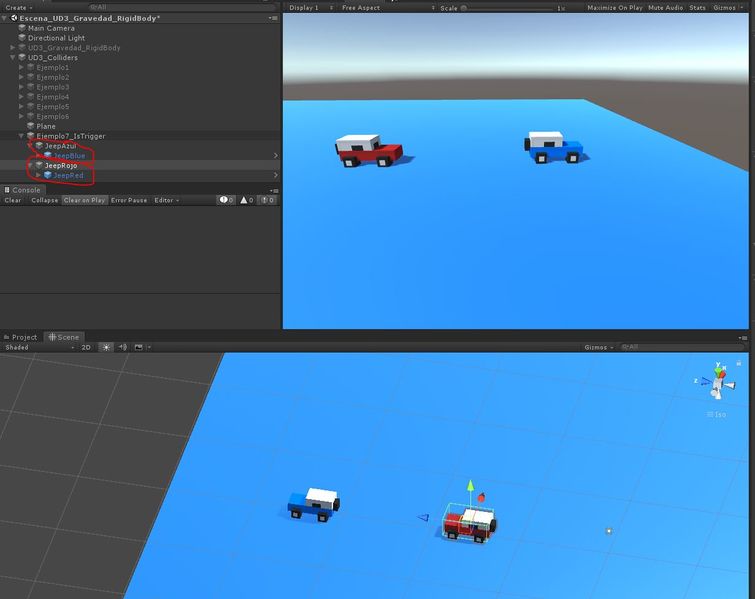This screenshot has height=599, width=755.
Task: Open the Shaded draw mode dropdown
Action: [39, 347]
